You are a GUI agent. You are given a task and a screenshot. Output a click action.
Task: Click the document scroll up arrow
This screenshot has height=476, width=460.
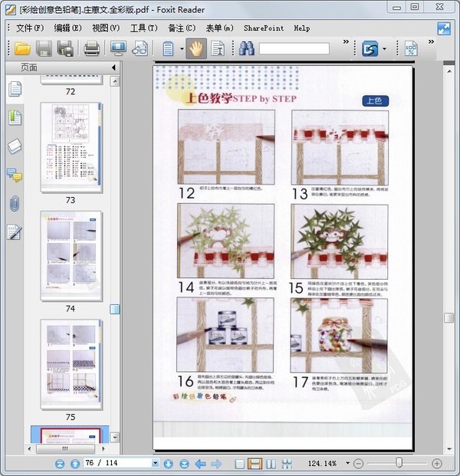click(x=449, y=71)
